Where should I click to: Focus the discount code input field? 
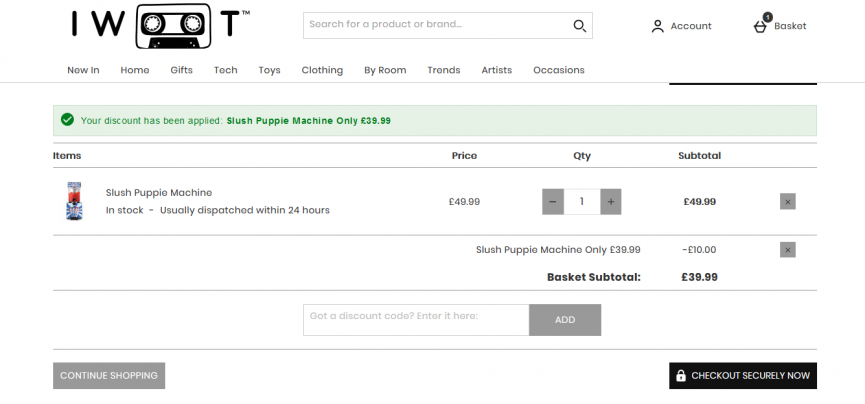pyautogui.click(x=416, y=320)
